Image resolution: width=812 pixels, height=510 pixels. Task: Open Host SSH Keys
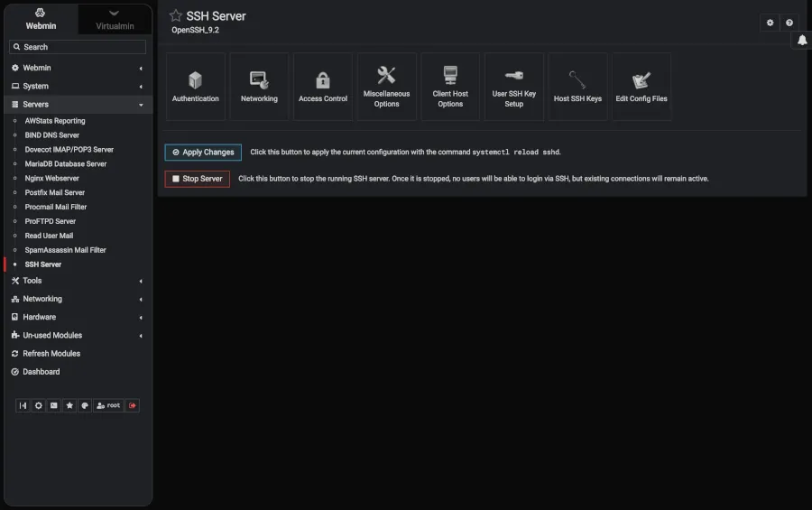pyautogui.click(x=577, y=87)
